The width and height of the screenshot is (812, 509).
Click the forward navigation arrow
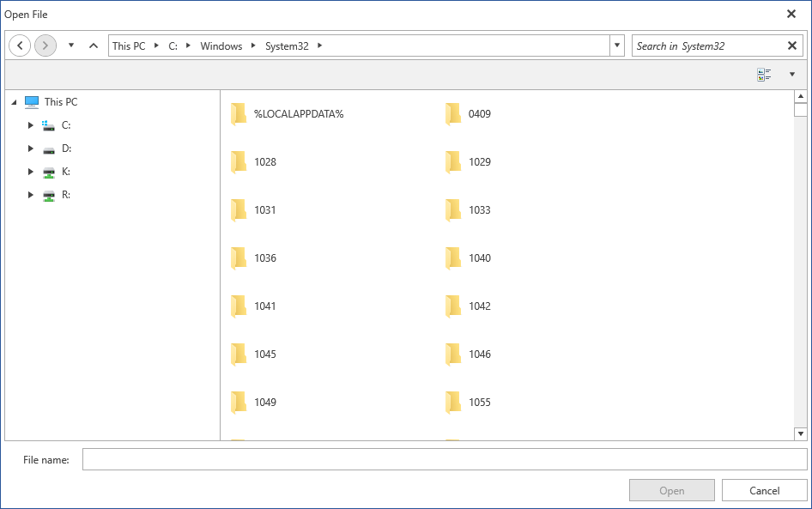45,45
